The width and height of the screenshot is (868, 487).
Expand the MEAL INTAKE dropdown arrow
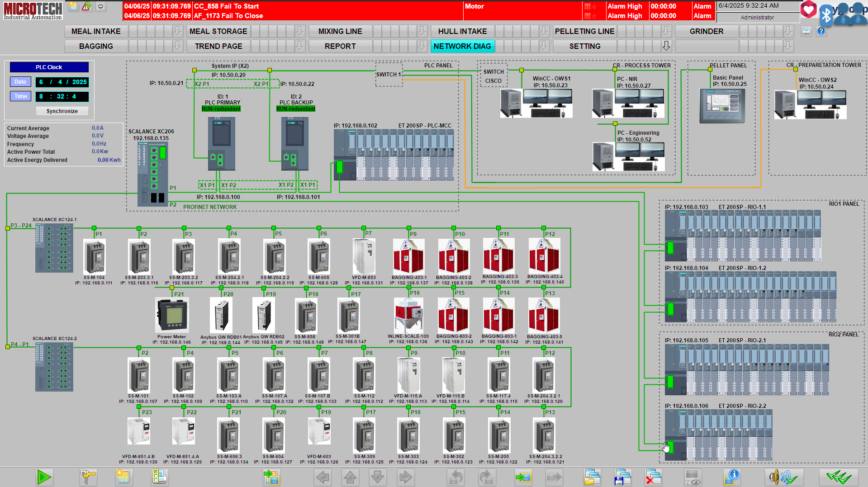click(178, 31)
